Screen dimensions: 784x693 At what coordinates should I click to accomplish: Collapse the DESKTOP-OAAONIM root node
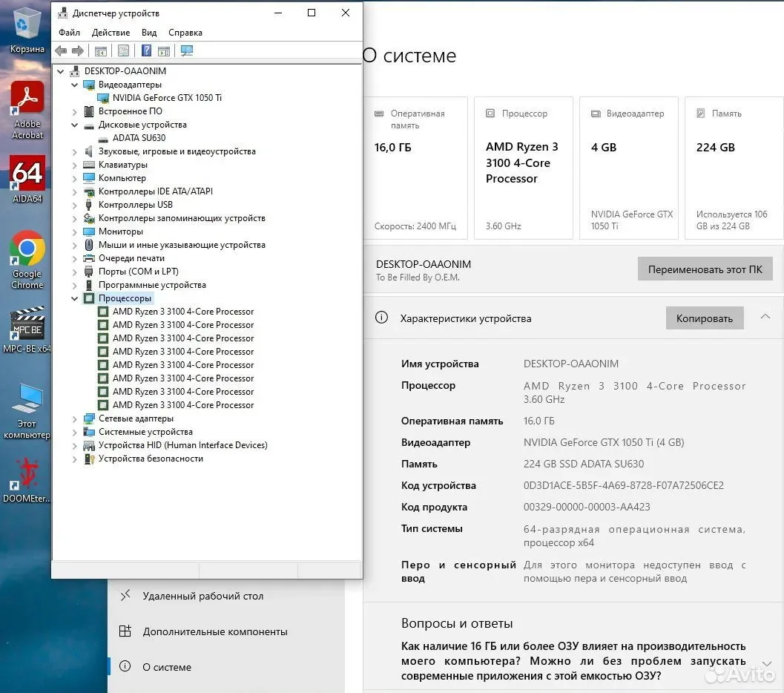(61, 71)
